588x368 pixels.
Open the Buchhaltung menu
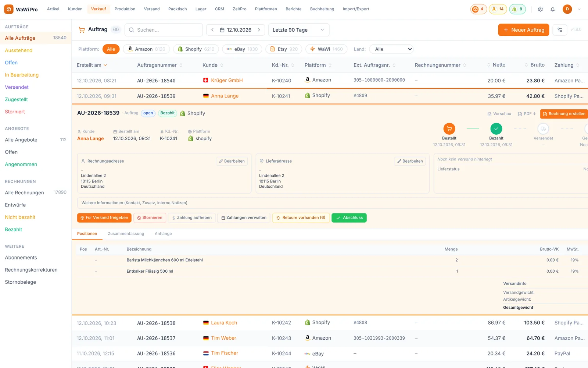[x=322, y=9]
